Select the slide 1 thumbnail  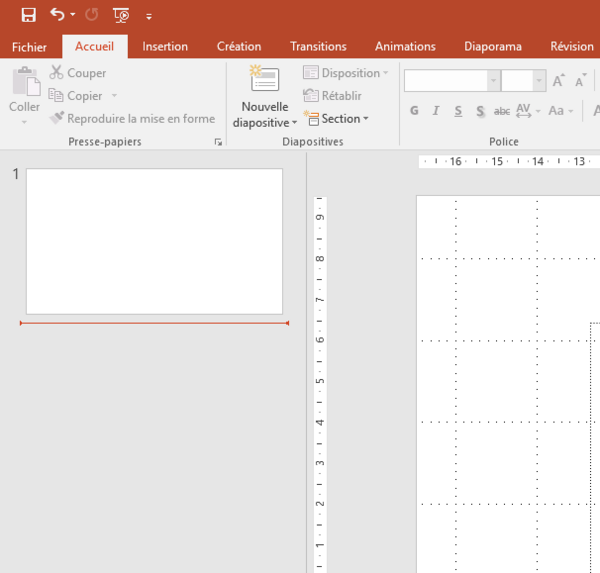pos(154,242)
